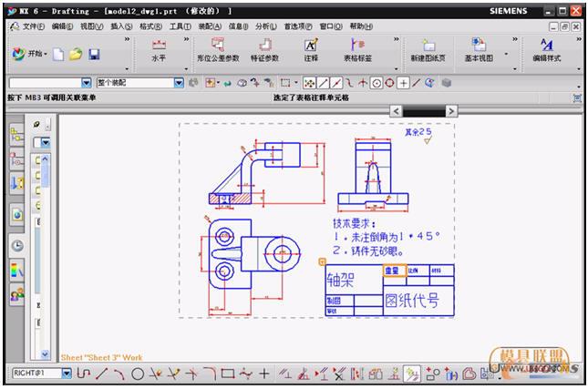Click the Tabular Label (表格标签) tool
The width and height of the screenshot is (588, 389).
click(x=356, y=49)
